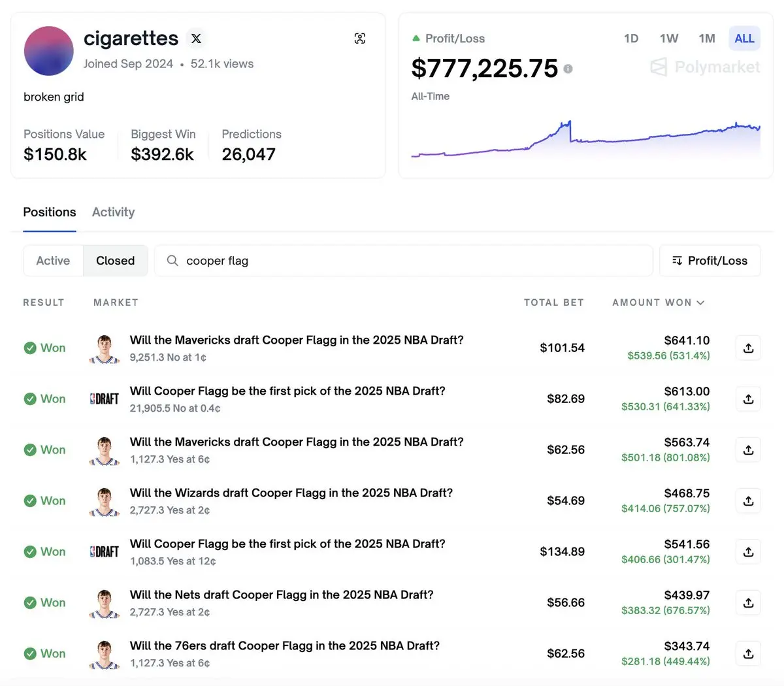Click the $392.6k Biggest Win value
784x686 pixels.
(162, 155)
